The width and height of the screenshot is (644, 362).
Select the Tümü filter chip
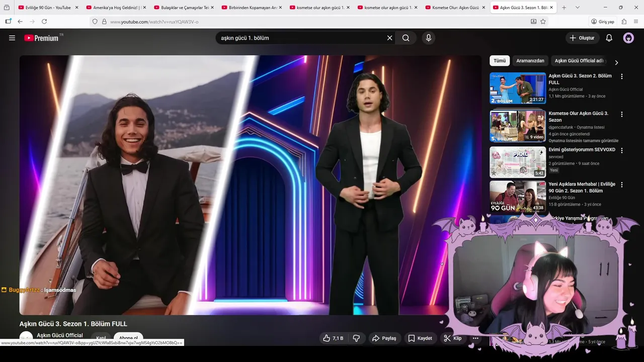coord(500,61)
